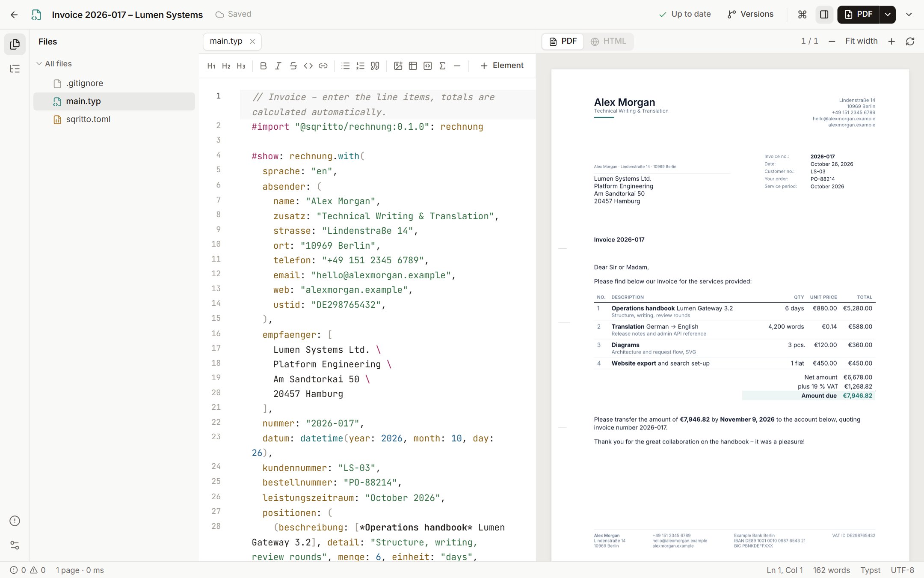Go back with the left arrow

[x=14, y=15]
